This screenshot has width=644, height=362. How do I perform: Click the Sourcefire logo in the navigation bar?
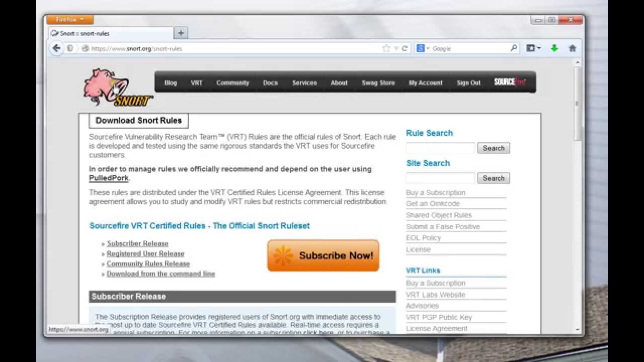tap(510, 82)
